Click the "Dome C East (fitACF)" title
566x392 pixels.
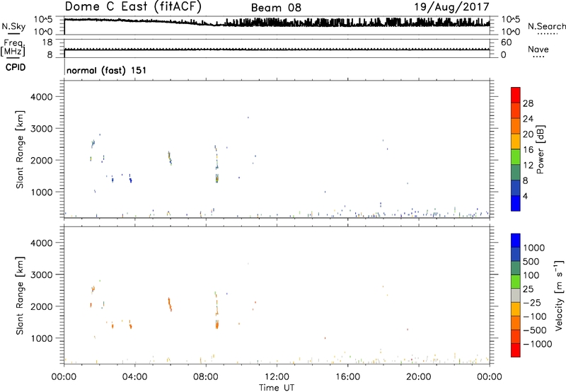click(x=133, y=6)
